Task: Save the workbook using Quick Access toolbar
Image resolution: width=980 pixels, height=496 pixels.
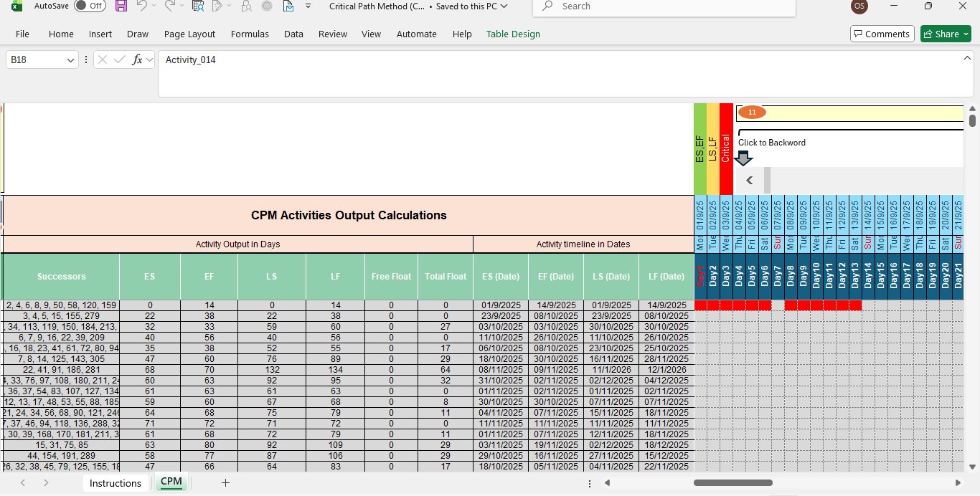Action: pyautogui.click(x=121, y=6)
